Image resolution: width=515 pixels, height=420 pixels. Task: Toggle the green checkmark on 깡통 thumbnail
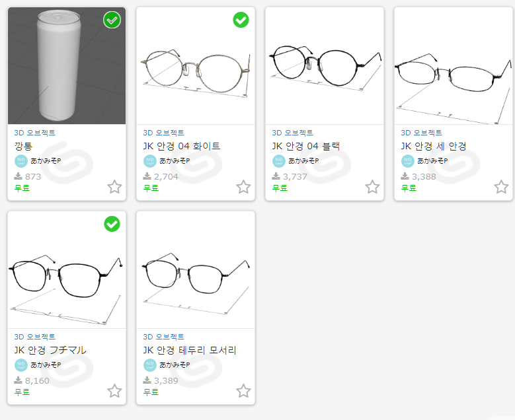(112, 20)
